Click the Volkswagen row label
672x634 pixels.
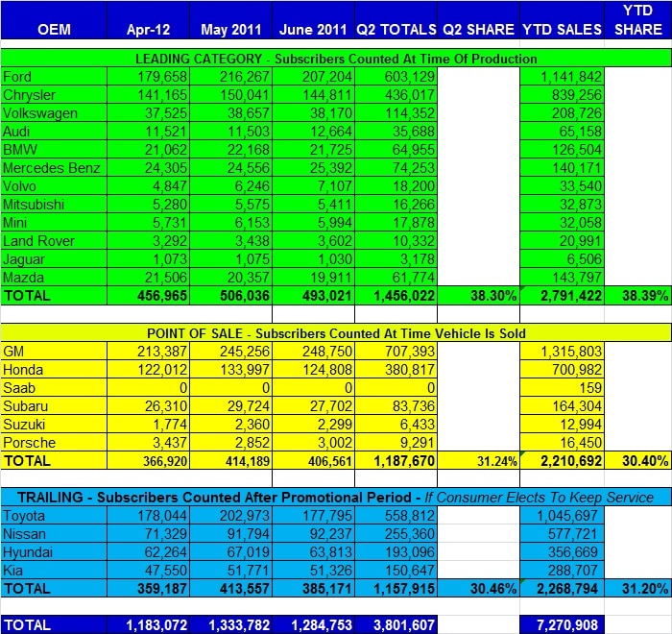pyautogui.click(x=40, y=113)
